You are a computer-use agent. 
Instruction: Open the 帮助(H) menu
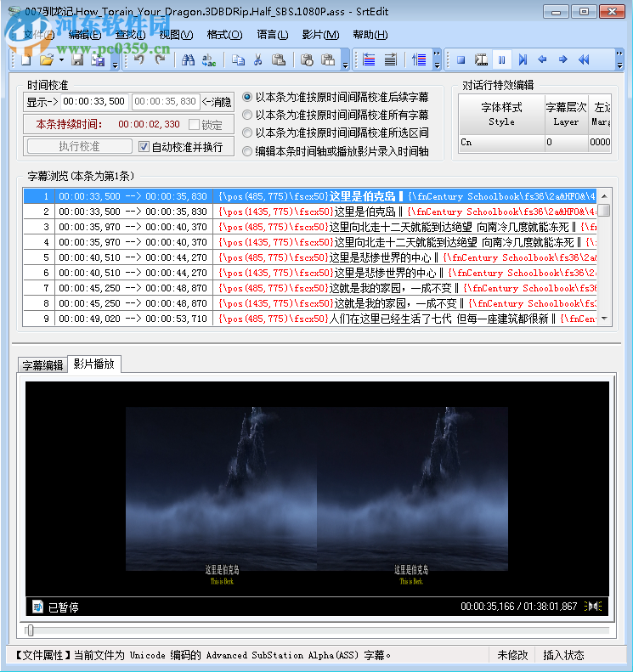[370, 35]
